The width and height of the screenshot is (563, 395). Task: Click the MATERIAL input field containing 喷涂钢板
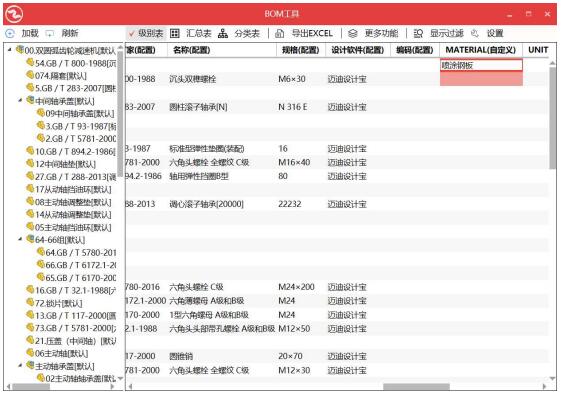481,65
